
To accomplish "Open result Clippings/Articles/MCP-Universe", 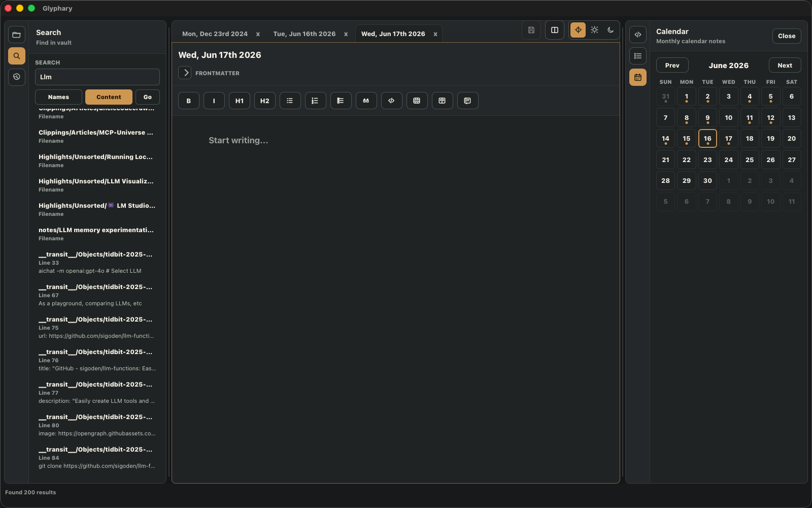I will (x=97, y=136).
